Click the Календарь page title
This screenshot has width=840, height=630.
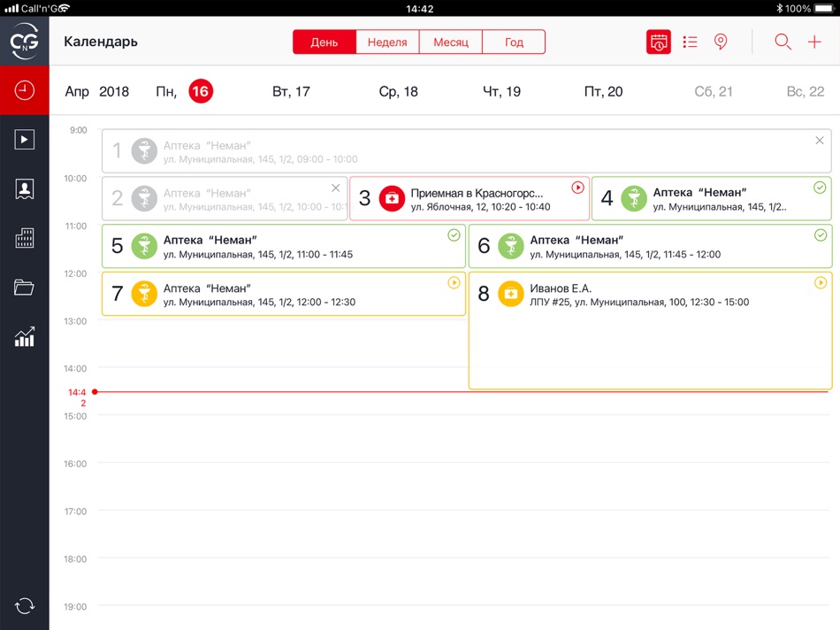click(101, 42)
